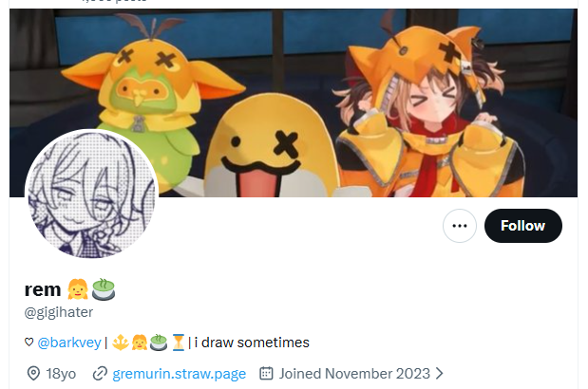Click the hourglass emoji in bio
This screenshot has height=389, width=588.
tap(179, 343)
